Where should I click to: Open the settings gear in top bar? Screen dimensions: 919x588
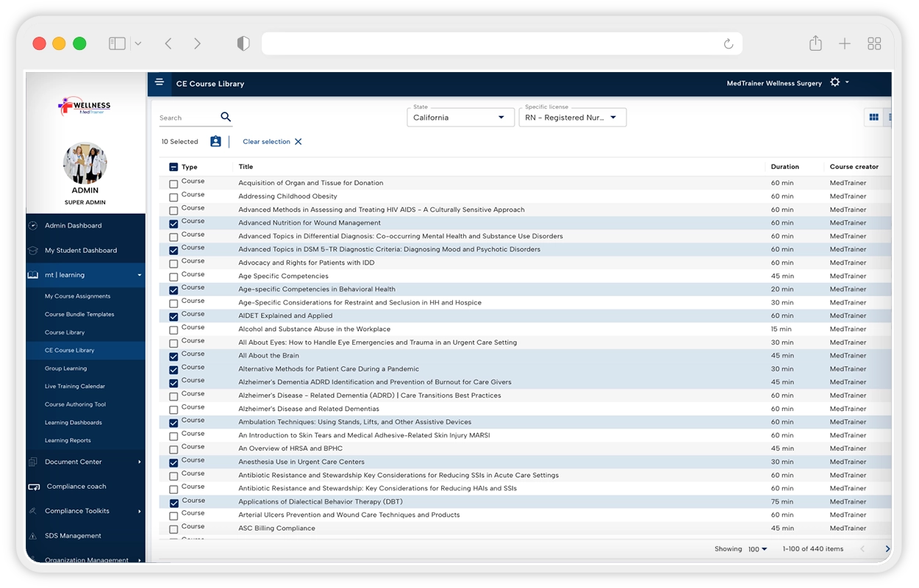(x=835, y=82)
